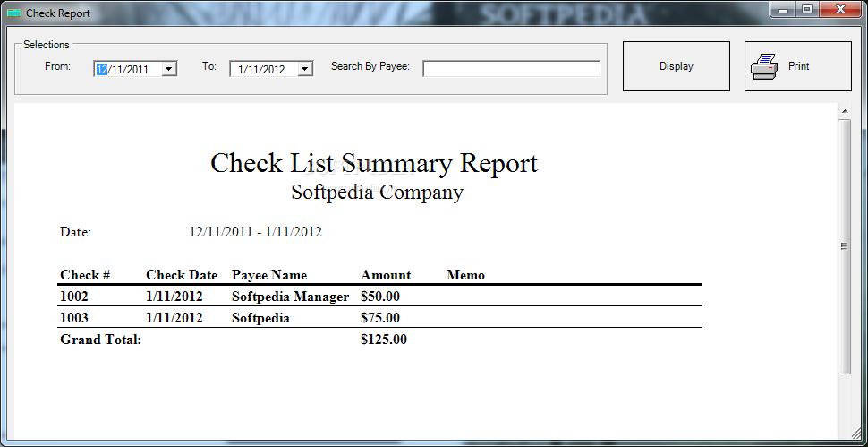Viewport: 868px width, 447px height.
Task: Maximize the Check Report window
Action: coord(807,10)
